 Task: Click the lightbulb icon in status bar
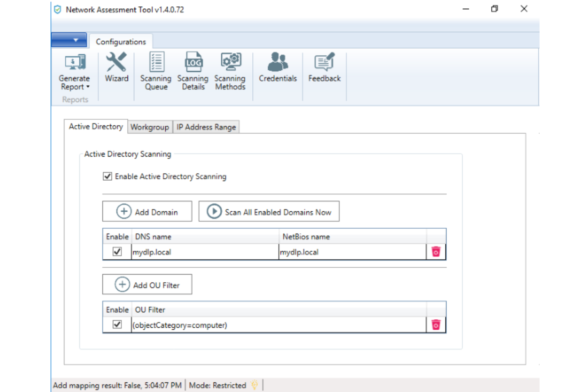(x=255, y=385)
